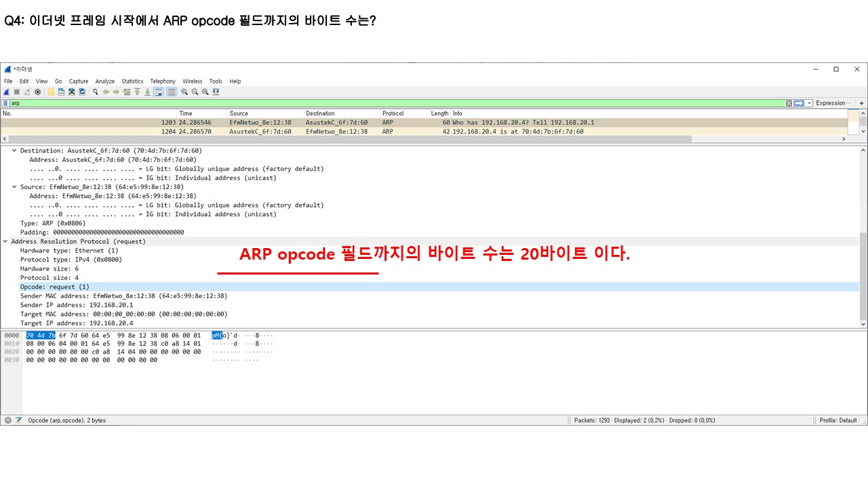Open a capture file

click(x=51, y=91)
